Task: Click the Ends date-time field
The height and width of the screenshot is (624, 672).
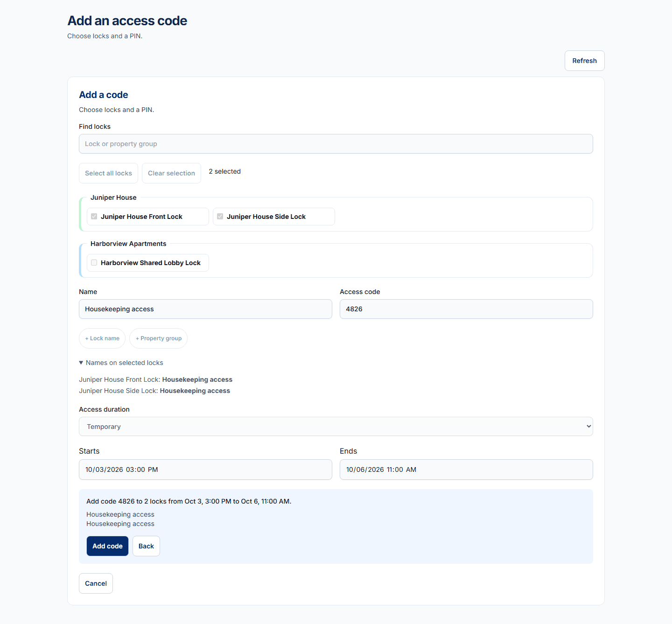Action: coord(466,470)
